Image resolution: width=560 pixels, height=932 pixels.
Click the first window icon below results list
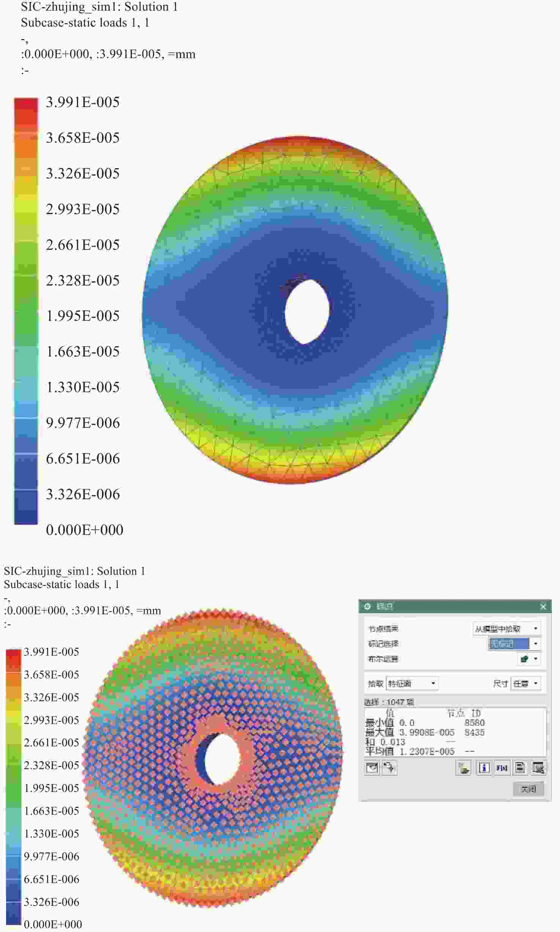(372, 768)
